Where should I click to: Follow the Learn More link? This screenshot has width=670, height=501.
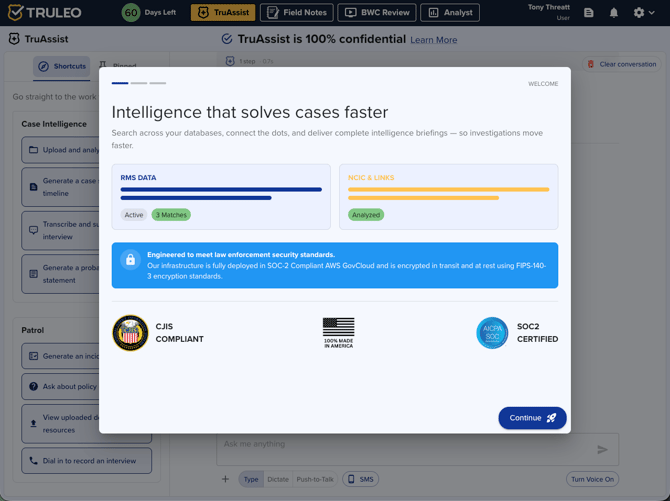tap(433, 40)
